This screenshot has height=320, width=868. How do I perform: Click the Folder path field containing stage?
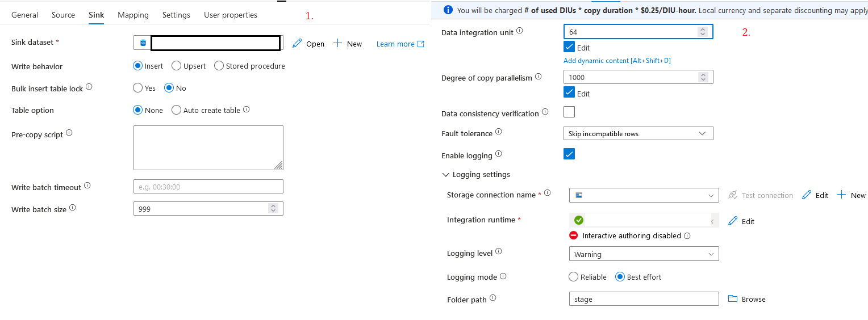coord(644,299)
